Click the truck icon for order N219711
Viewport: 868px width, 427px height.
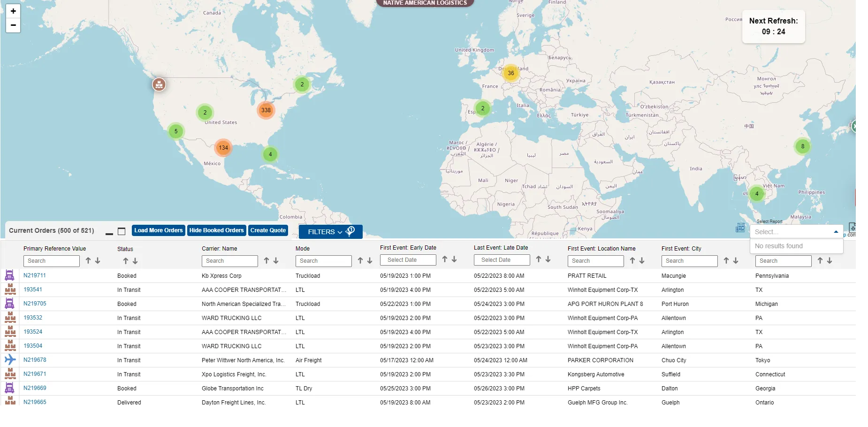9,275
